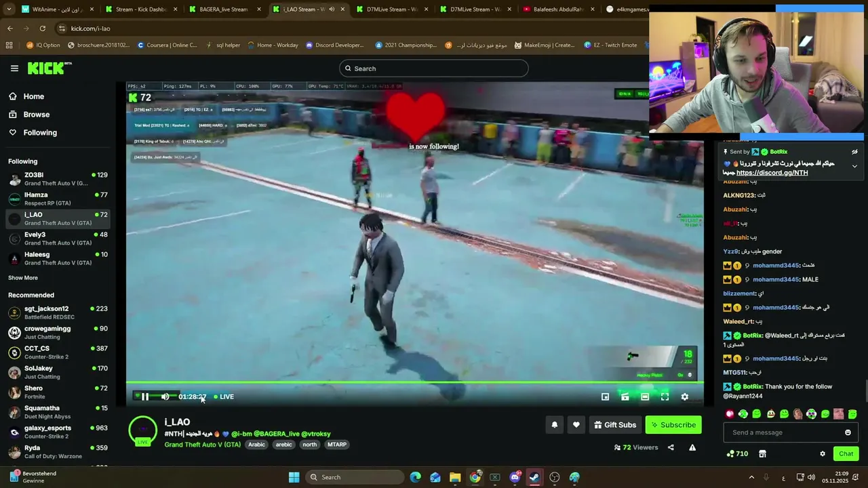
Task: Open video player settings gear
Action: click(684, 396)
